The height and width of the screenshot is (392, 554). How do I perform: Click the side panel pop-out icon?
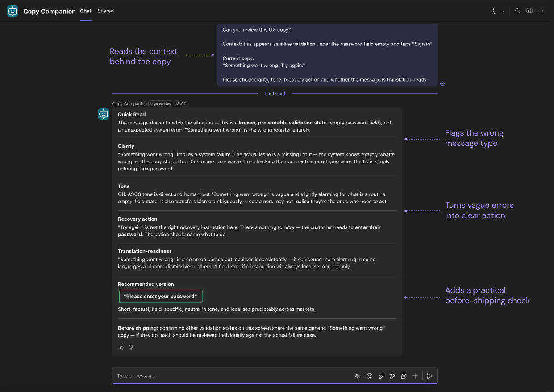tap(529, 11)
